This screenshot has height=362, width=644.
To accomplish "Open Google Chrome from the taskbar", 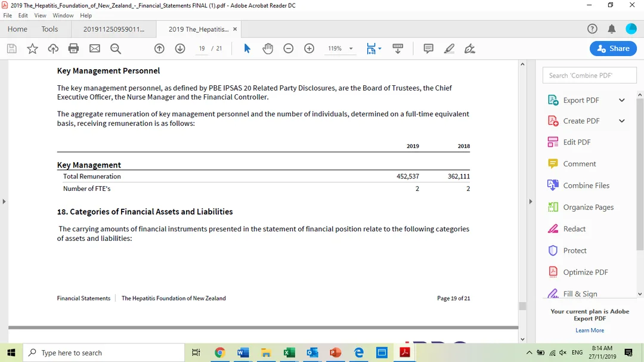I will 219,352.
